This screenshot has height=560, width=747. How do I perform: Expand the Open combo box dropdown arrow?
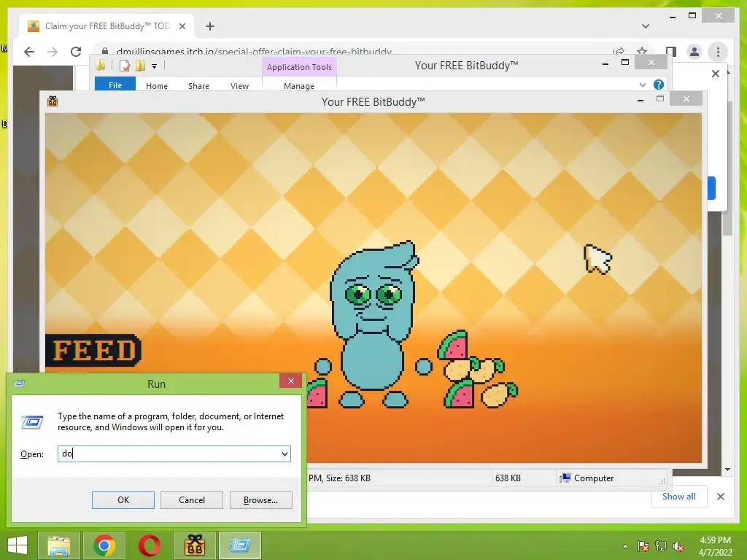coord(285,454)
